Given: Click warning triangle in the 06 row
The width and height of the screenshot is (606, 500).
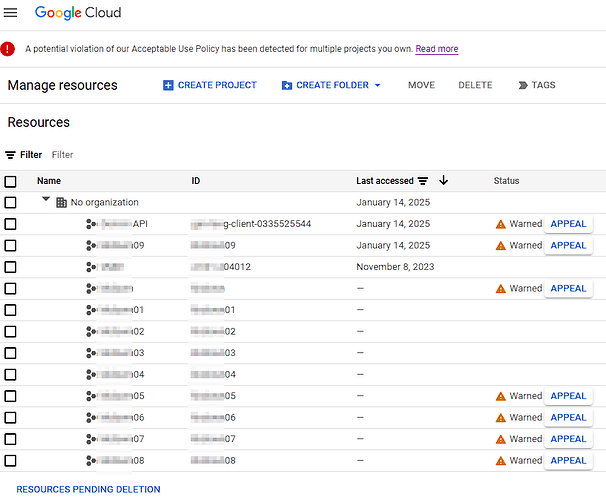Looking at the screenshot, I should [x=500, y=418].
